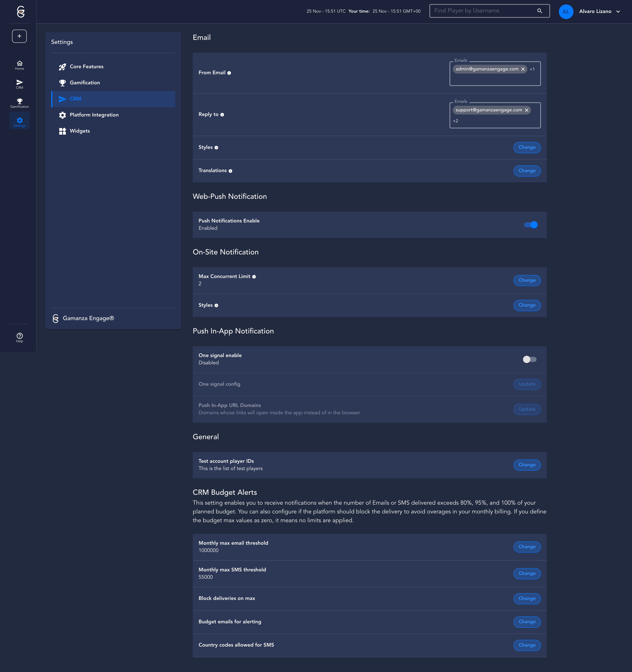Screen dimensions: 632x672
Task: Open the Home icon in left sidebar
Action: click(x=20, y=65)
